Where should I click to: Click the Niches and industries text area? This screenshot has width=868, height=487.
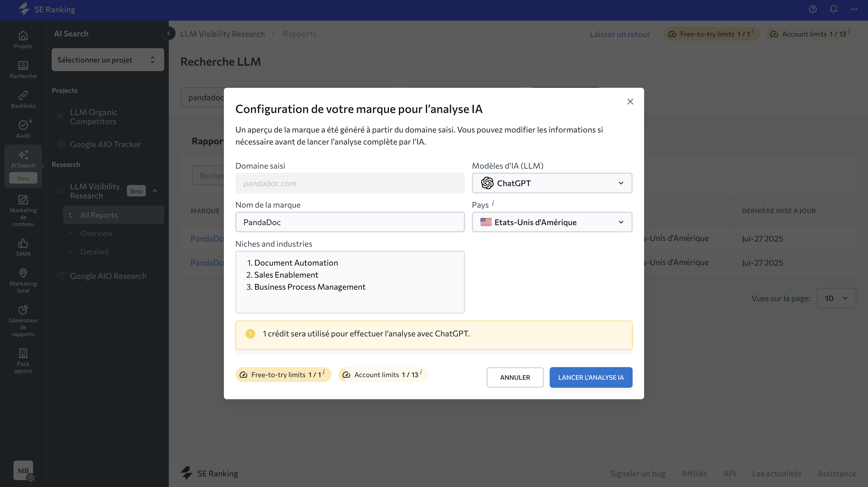point(350,282)
